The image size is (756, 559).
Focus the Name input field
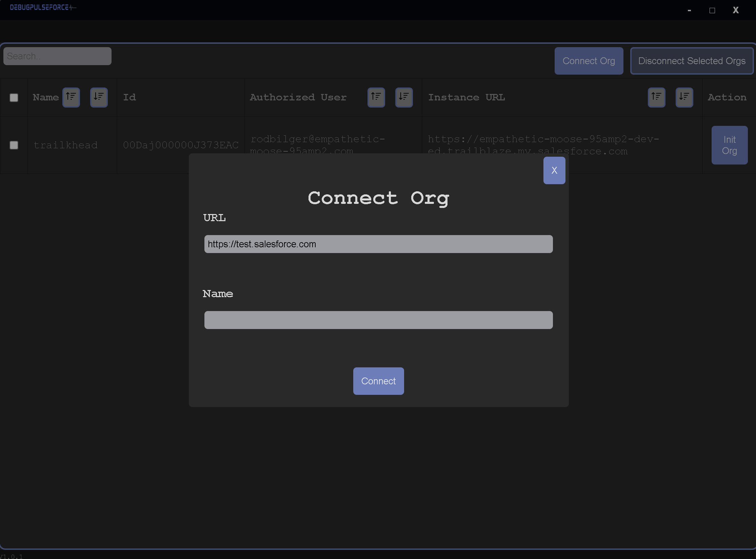click(x=378, y=320)
